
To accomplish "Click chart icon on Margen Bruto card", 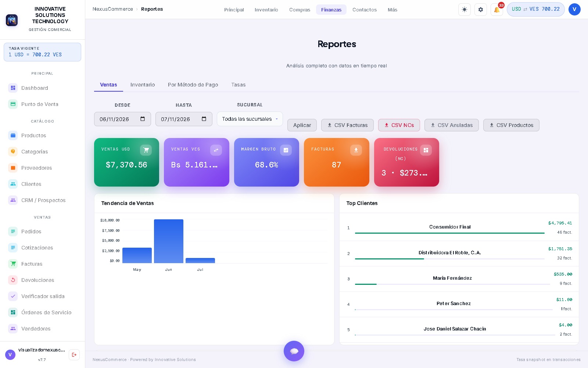I will click(x=286, y=150).
